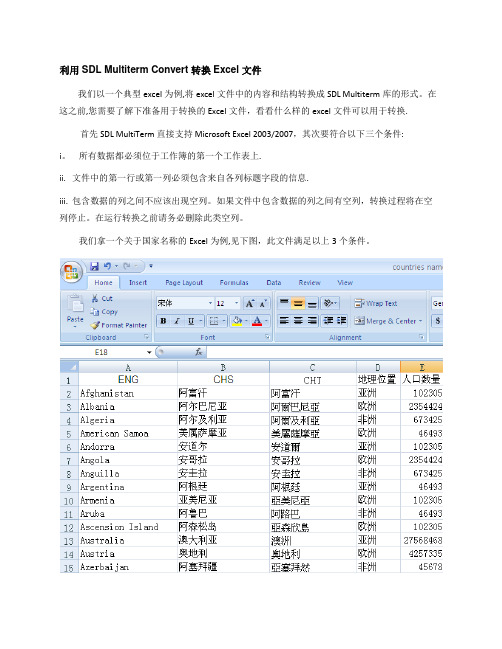Increase font size with Grow Font icon
The image size is (502, 649).
coord(250,303)
